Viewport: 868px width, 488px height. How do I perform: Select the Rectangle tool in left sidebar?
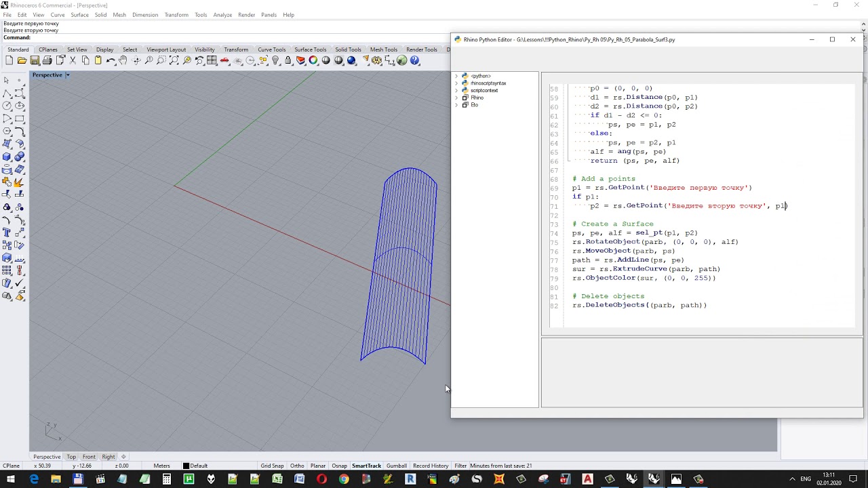[20, 118]
